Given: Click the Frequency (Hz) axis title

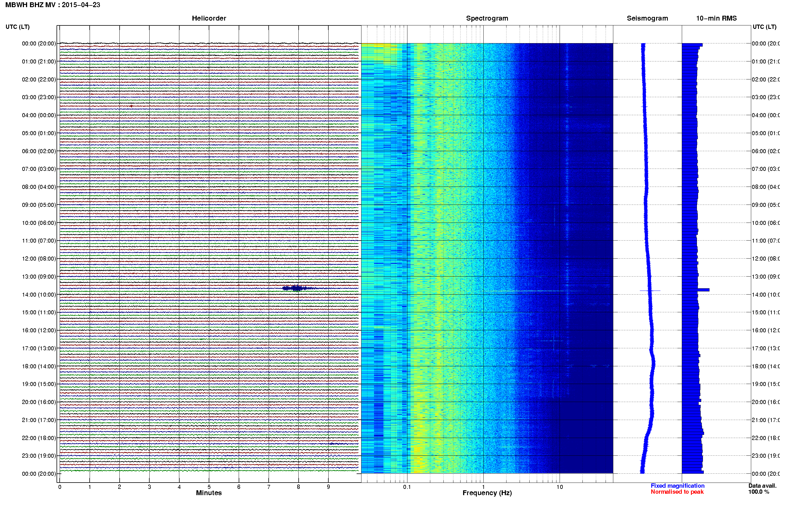Looking at the screenshot, I should coord(487,493).
